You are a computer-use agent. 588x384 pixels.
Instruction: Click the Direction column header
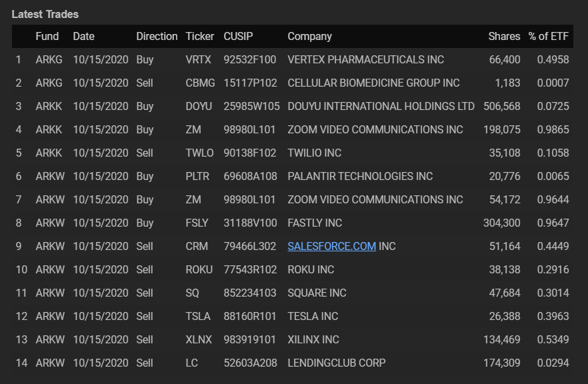tap(157, 37)
